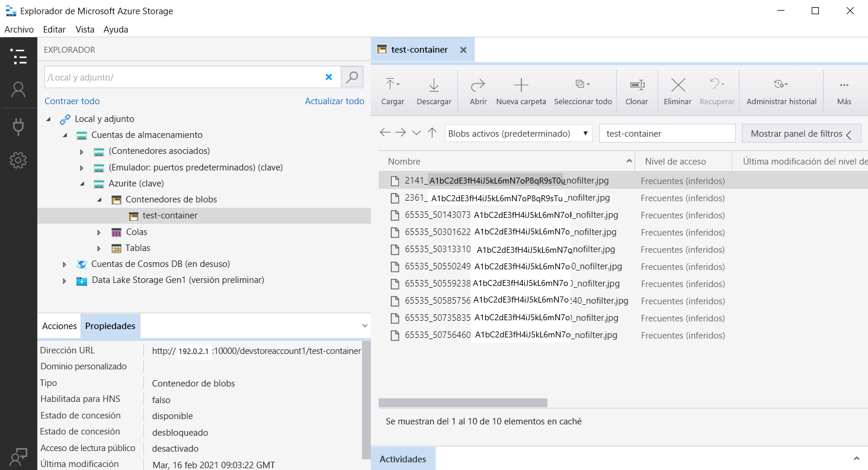
Task: Click the horizontal scrollbar under file list
Action: point(463,403)
